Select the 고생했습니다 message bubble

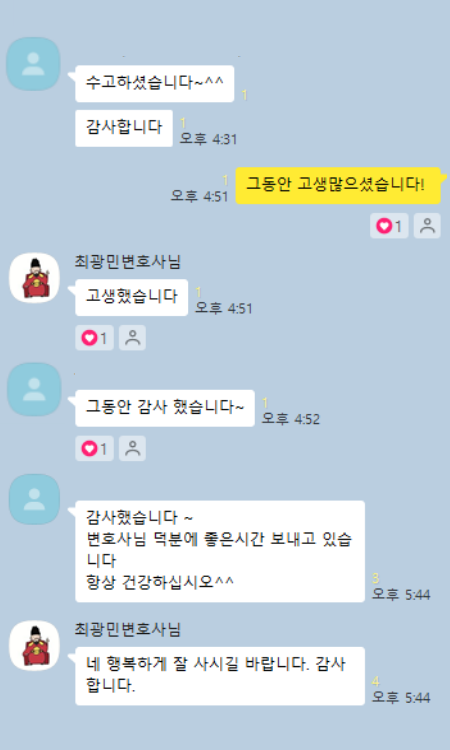(x=132, y=297)
